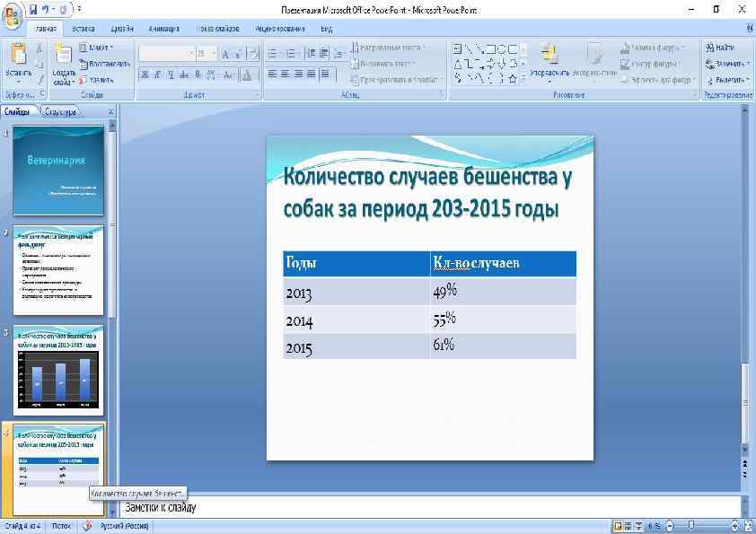Cut selection with the scissors icon

click(40, 48)
